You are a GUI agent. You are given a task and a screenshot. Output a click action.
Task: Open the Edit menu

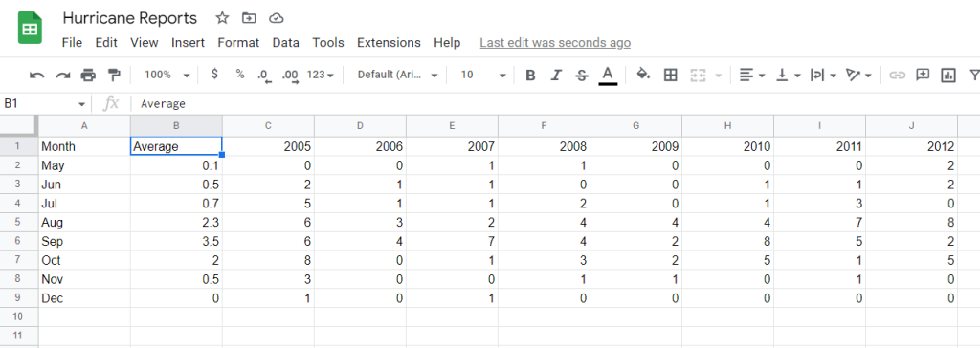(x=106, y=42)
